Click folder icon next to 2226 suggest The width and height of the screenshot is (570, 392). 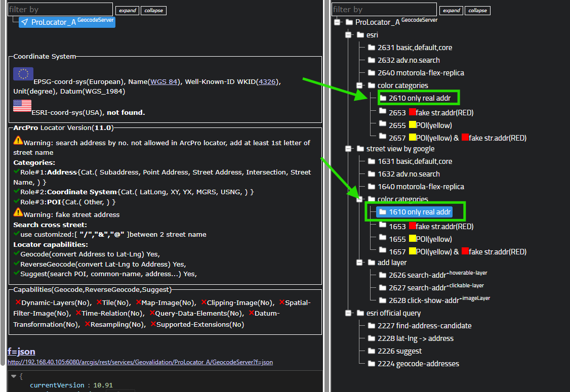(x=372, y=351)
